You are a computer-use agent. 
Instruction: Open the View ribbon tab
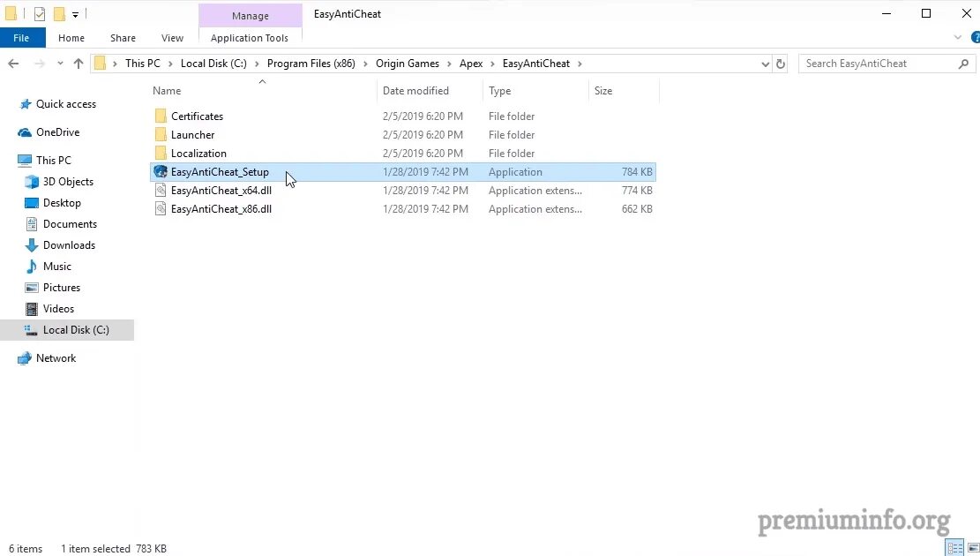(x=173, y=38)
